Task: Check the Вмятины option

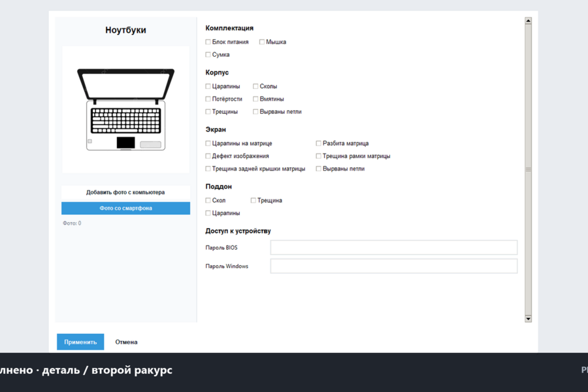Action: pyautogui.click(x=255, y=99)
